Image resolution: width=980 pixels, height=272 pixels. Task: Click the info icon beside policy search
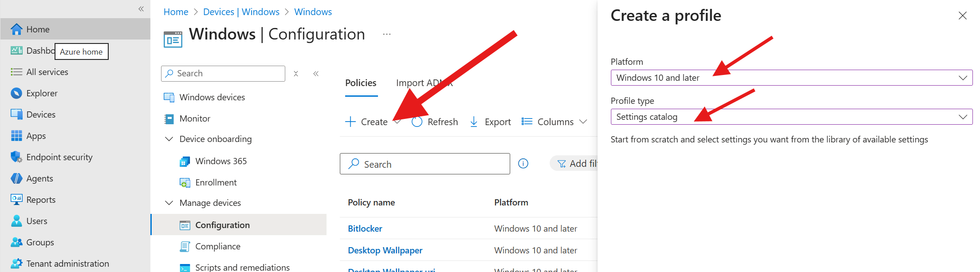523,164
